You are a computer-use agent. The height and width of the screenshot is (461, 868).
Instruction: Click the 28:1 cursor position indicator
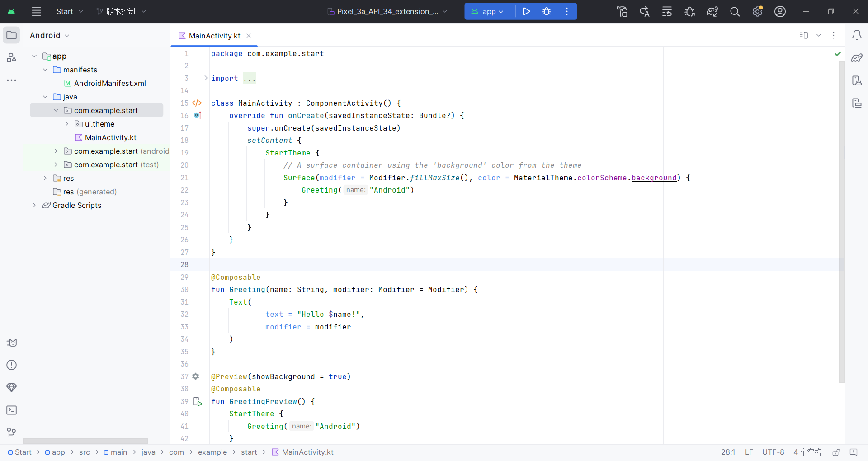(728, 452)
